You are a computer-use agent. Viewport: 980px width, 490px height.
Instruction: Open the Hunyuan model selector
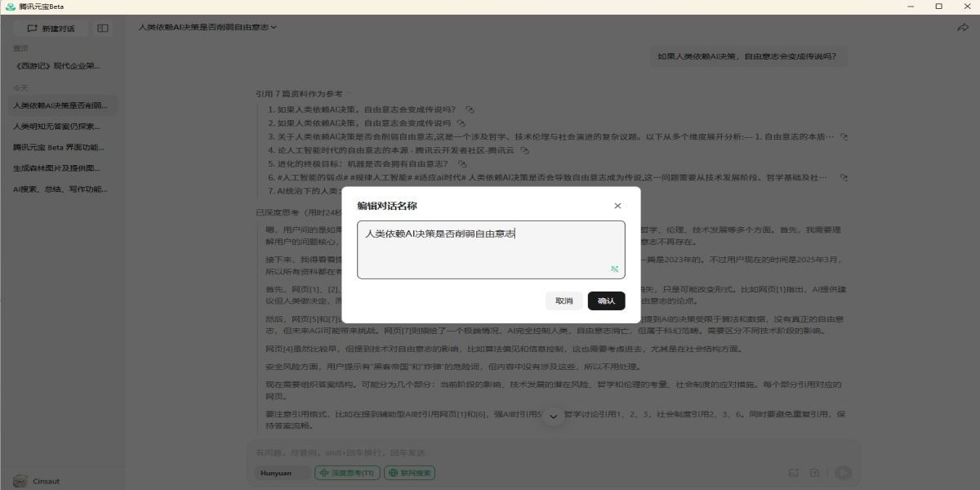[278, 473]
